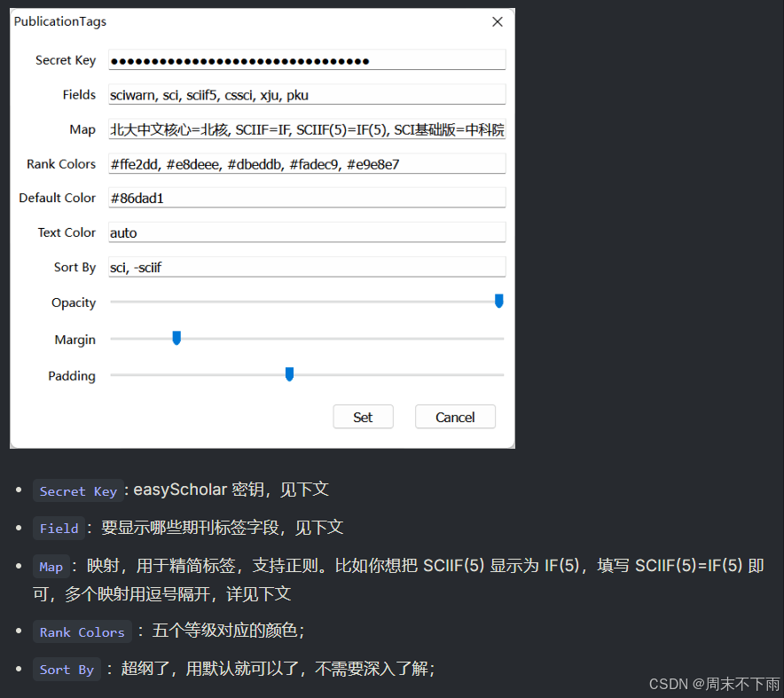
Task: Click the Opacity label text
Action: (x=74, y=303)
